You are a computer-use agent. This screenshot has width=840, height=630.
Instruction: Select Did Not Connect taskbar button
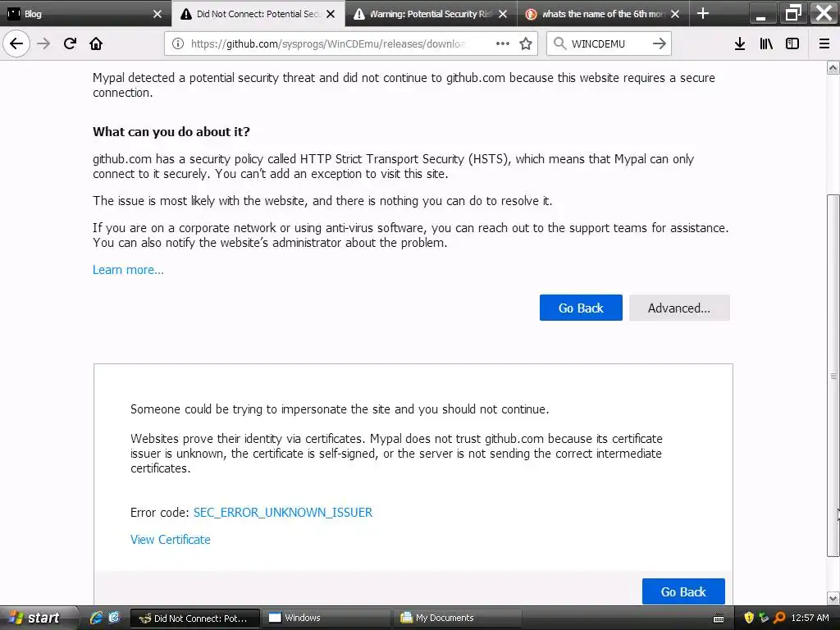(x=195, y=619)
